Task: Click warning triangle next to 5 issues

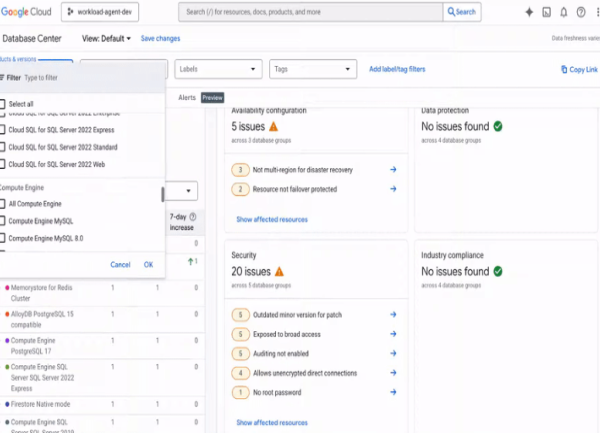Action: pos(273,126)
